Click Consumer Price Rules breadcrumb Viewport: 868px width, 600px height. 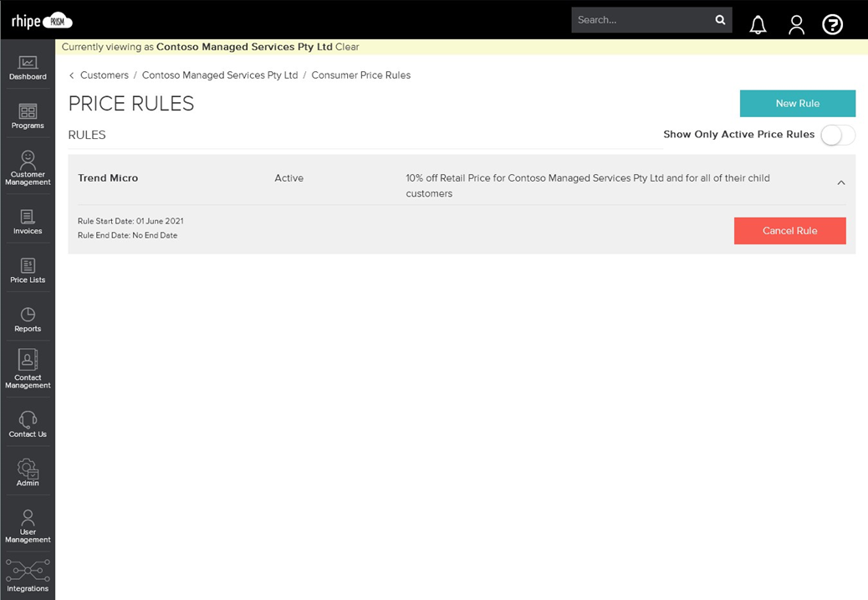tap(361, 75)
